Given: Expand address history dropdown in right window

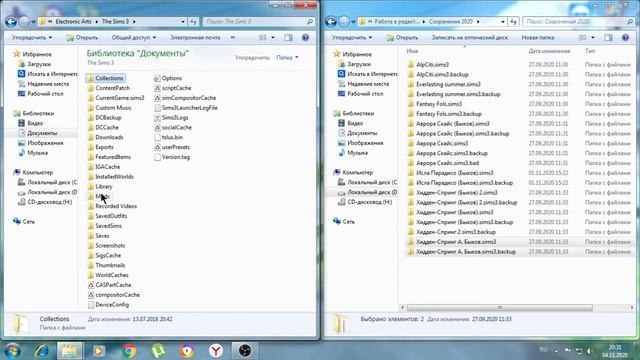Looking at the screenshot, I should [x=502, y=22].
